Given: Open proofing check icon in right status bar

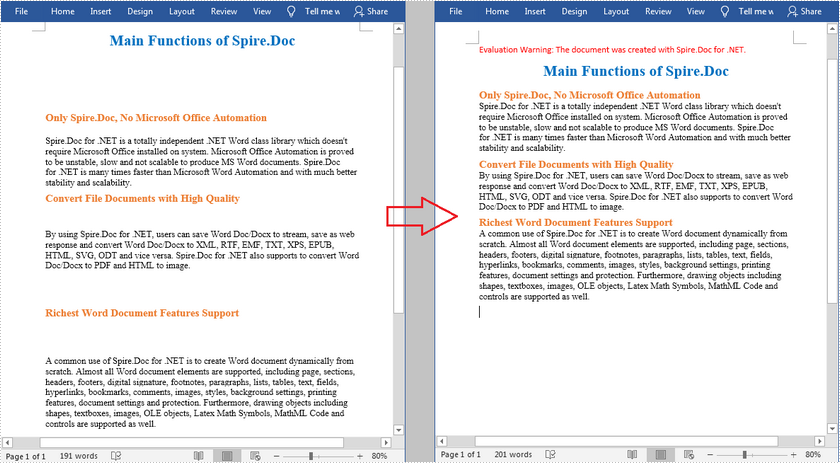Looking at the screenshot, I should (x=551, y=455).
